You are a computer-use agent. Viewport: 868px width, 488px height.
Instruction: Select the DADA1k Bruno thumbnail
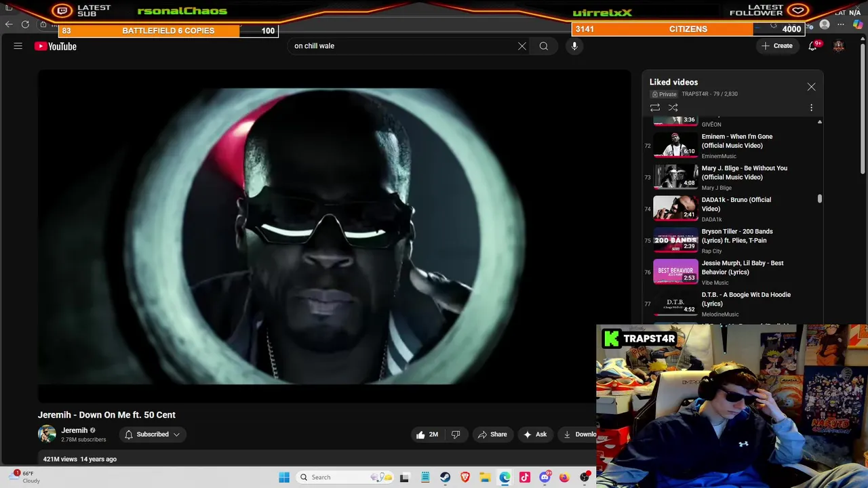tap(675, 209)
